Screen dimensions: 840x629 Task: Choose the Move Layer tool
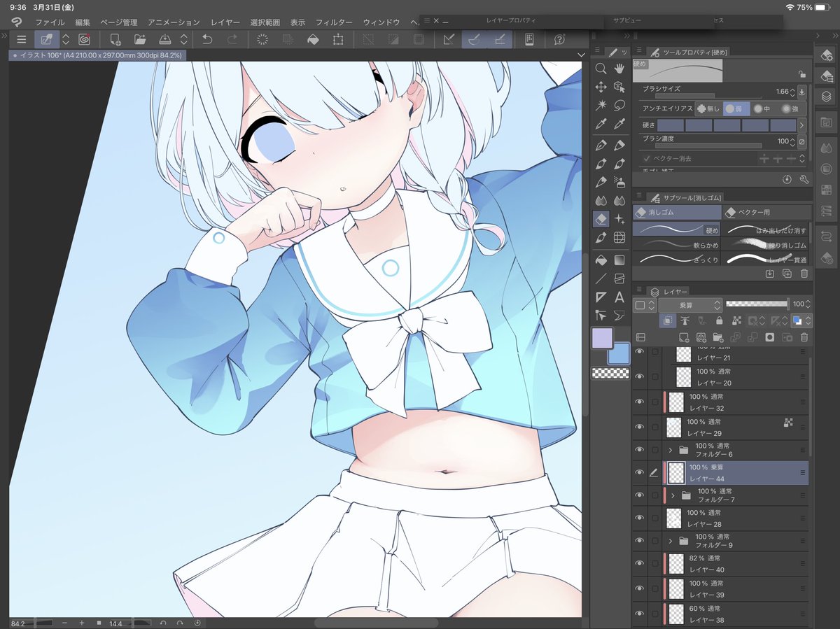point(601,87)
